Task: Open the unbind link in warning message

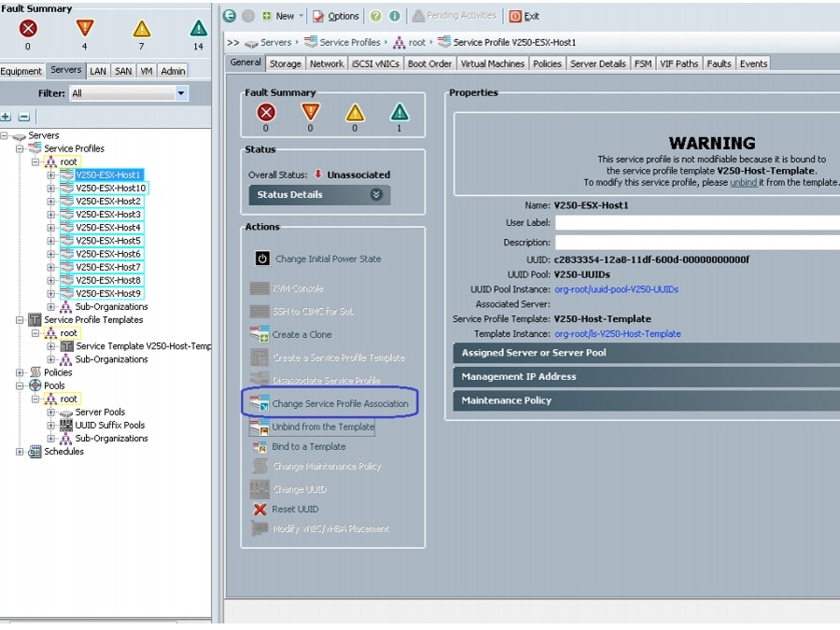Action: [x=744, y=182]
